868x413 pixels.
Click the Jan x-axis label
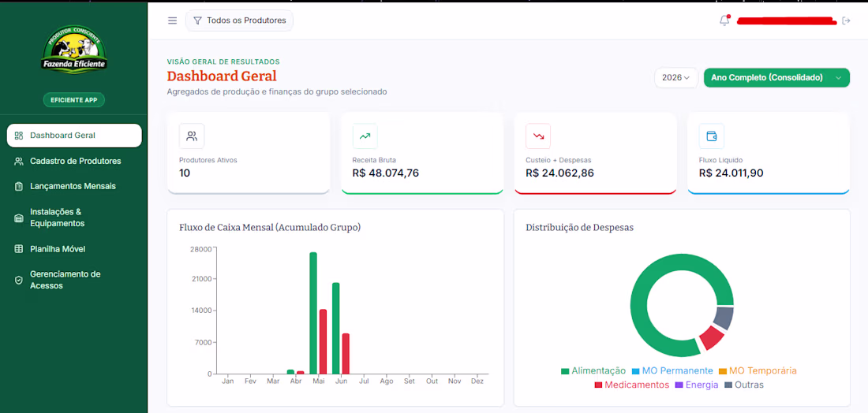click(x=227, y=381)
